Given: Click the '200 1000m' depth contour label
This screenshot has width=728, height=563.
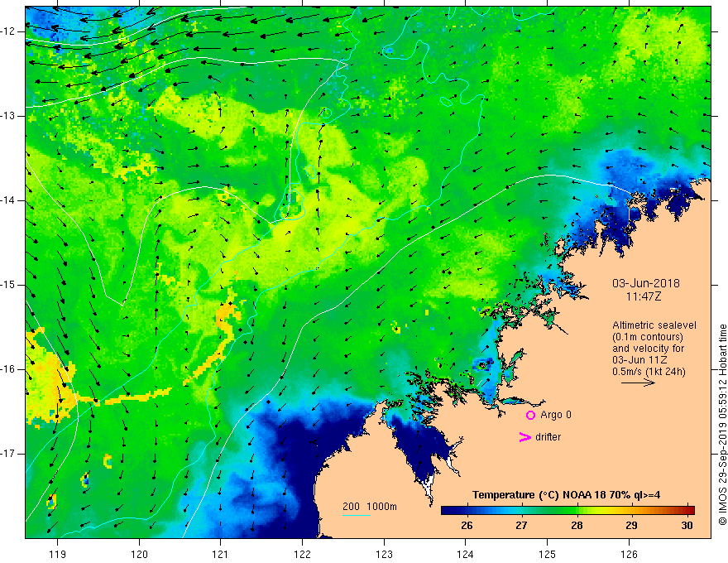Looking at the screenshot, I should pyautogui.click(x=370, y=507).
